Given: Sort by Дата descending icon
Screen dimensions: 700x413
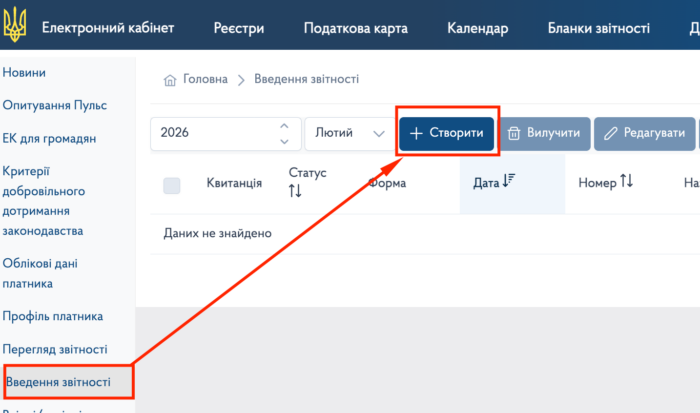Looking at the screenshot, I should pyautogui.click(x=509, y=181).
